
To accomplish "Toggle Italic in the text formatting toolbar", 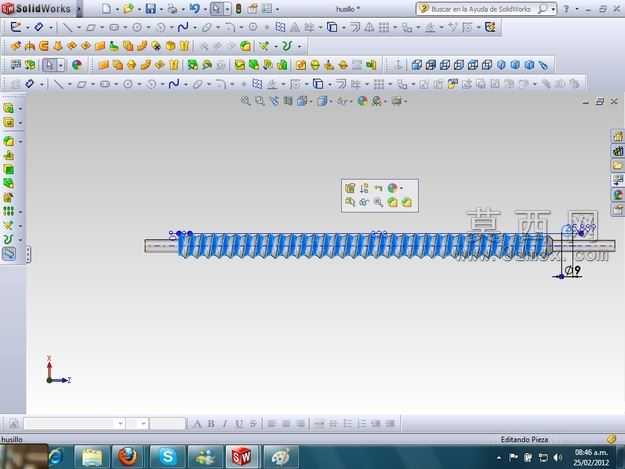I will click(x=225, y=424).
